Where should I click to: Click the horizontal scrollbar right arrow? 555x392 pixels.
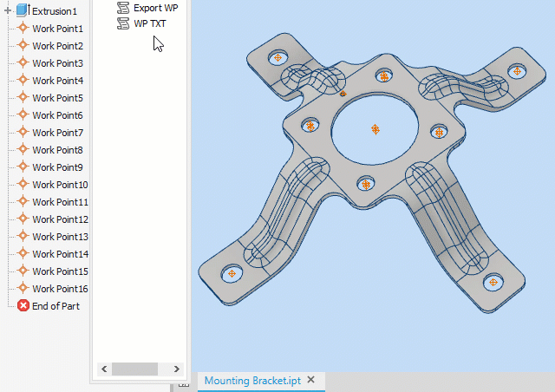point(177,369)
